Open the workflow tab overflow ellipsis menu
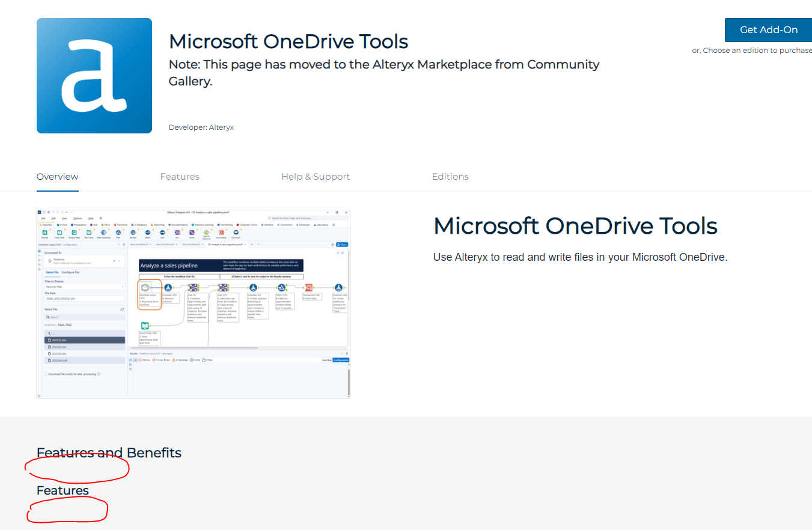Image resolution: width=812 pixels, height=530 pixels. point(258,244)
